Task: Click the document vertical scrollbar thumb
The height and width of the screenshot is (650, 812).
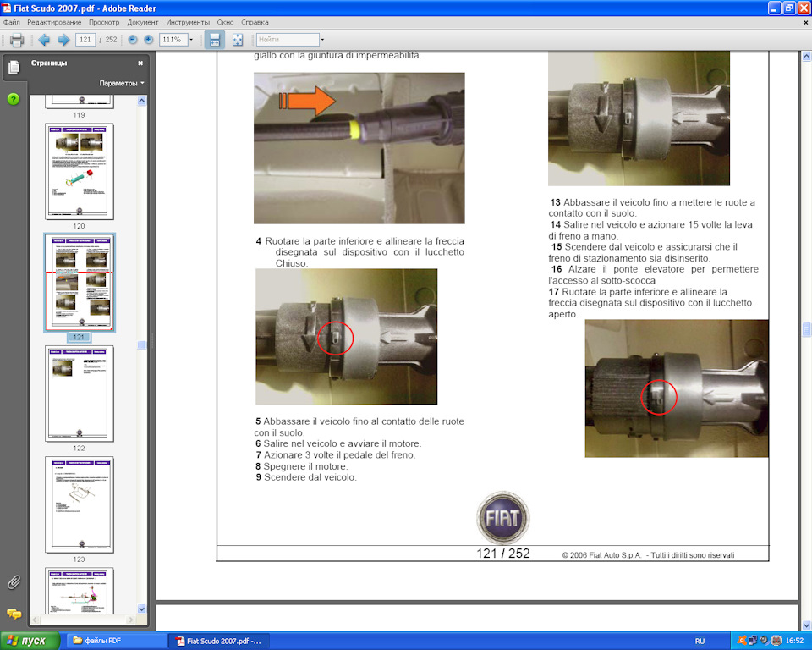Action: click(x=806, y=329)
